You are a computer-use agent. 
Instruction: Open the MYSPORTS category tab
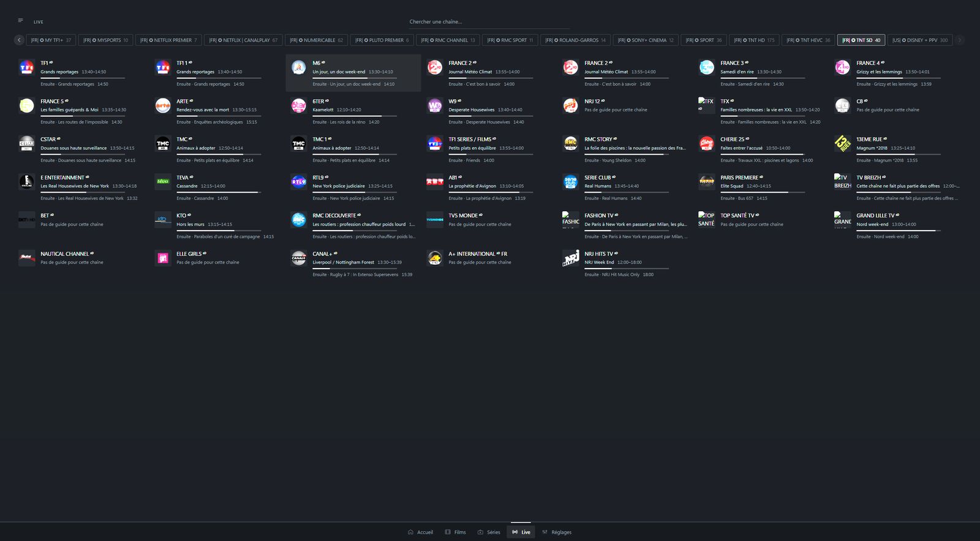coord(105,40)
